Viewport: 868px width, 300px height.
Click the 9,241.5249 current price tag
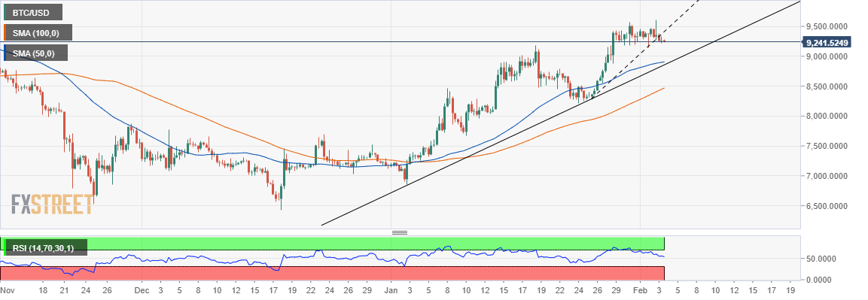827,42
